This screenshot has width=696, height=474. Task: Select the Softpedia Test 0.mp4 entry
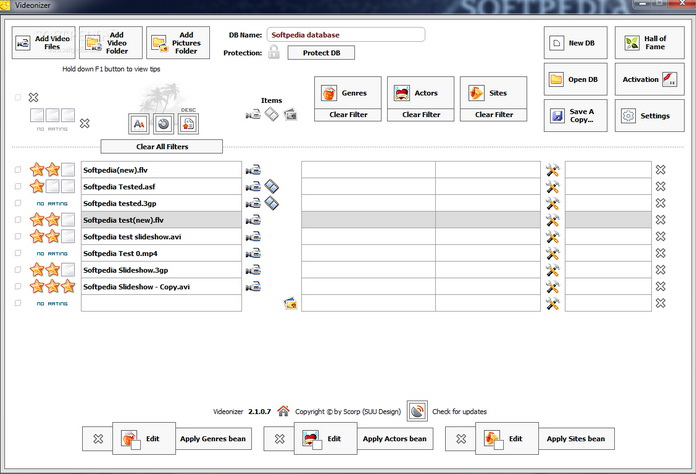[x=162, y=253]
